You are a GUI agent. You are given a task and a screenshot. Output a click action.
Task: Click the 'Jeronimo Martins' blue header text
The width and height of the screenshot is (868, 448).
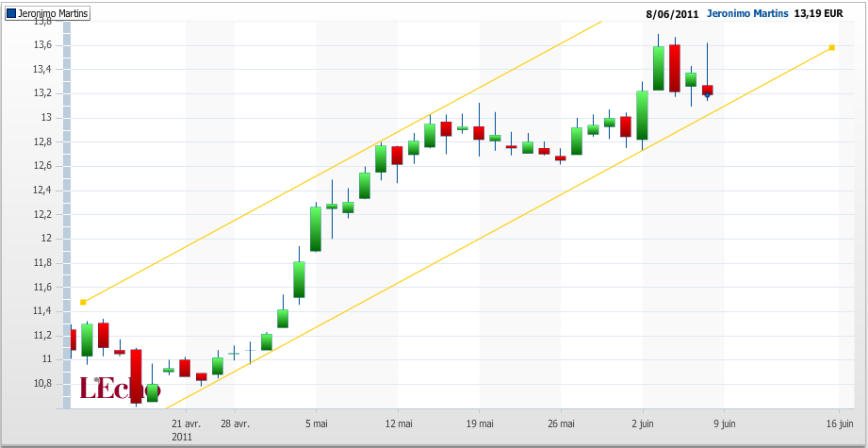[747, 13]
